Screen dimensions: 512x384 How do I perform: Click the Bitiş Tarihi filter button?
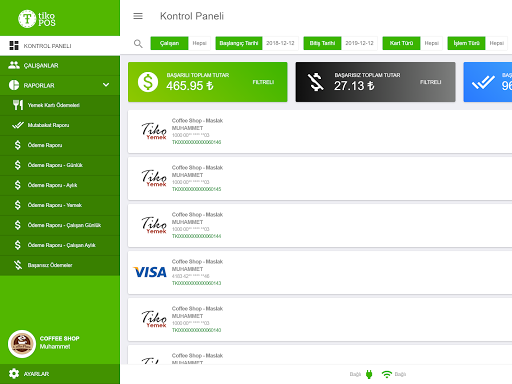322,43
